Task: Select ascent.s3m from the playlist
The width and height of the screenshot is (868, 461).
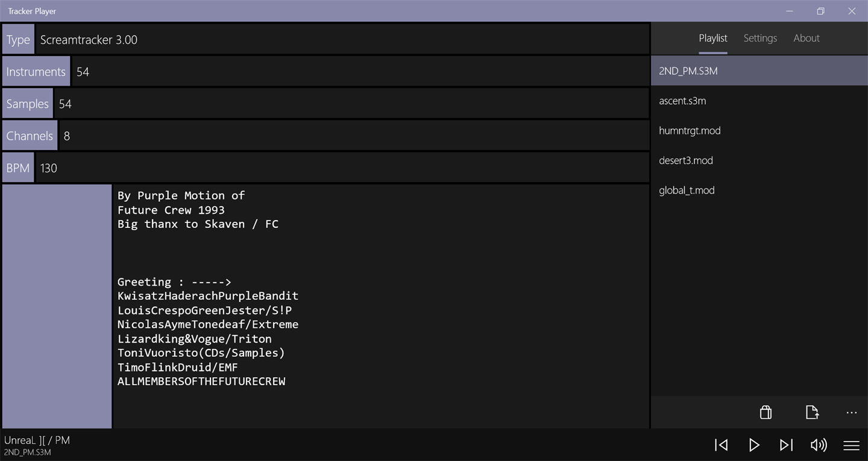Action: click(682, 101)
